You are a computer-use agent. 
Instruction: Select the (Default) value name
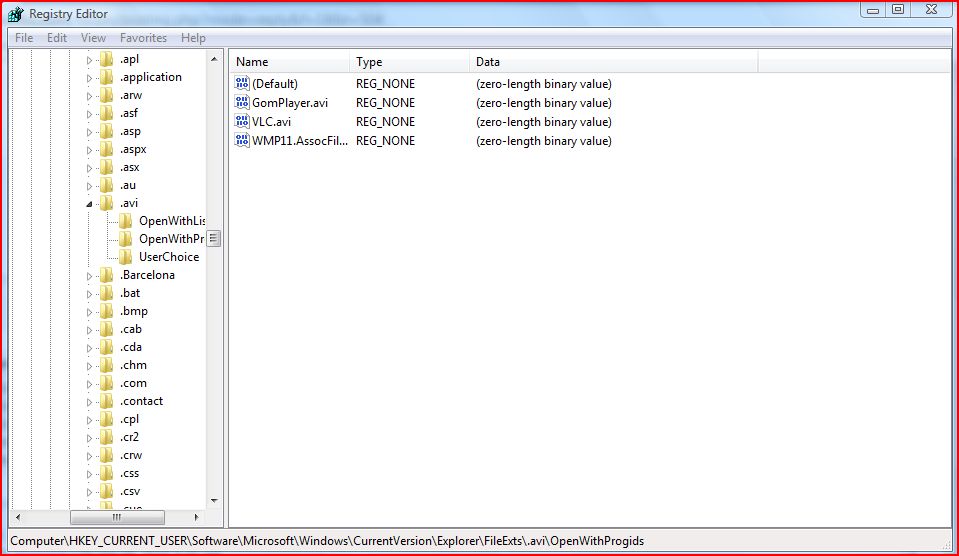point(275,84)
